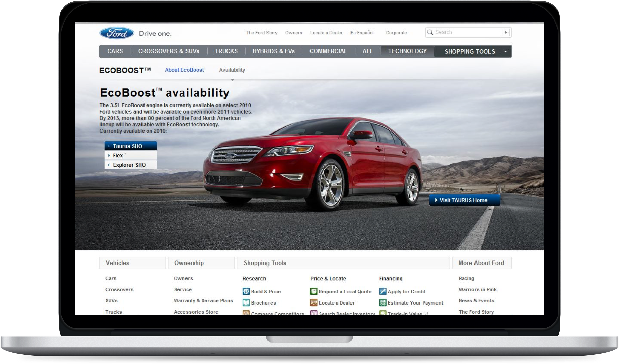Click the Build & Price link text

pos(266,292)
